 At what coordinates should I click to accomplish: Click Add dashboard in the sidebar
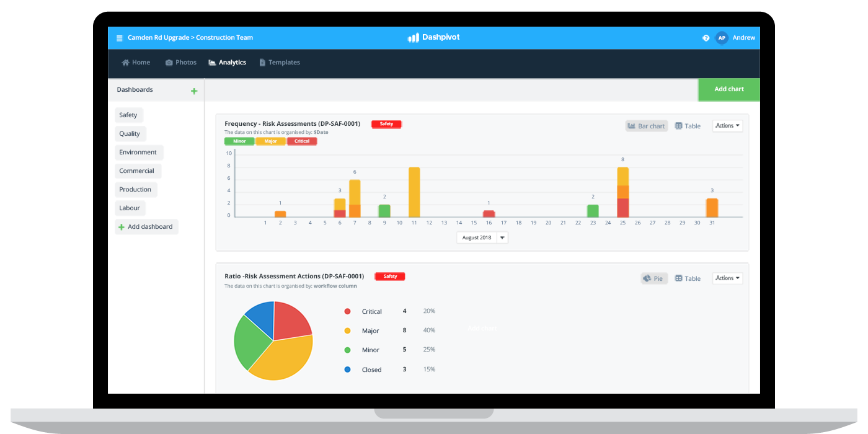click(146, 226)
